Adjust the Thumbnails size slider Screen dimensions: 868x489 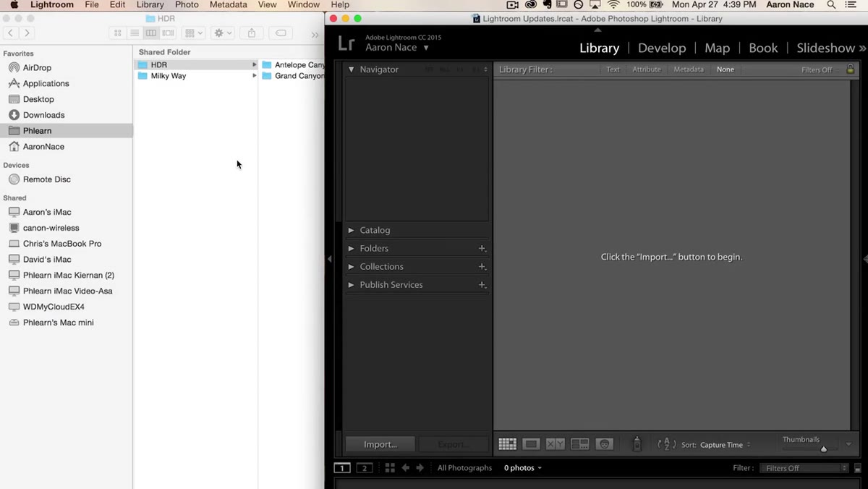click(x=823, y=449)
